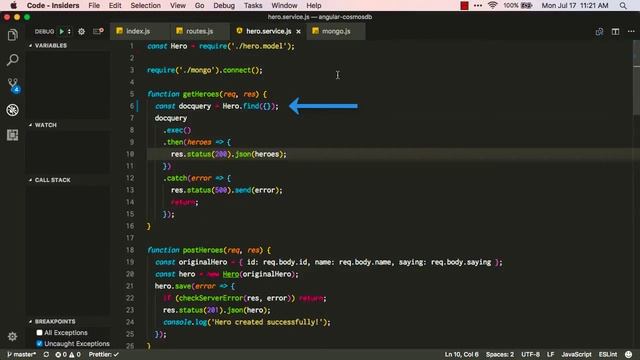Image resolution: width=640 pixels, height=360 pixels.
Task: Change the LF end of line sequence
Action: click(551, 355)
